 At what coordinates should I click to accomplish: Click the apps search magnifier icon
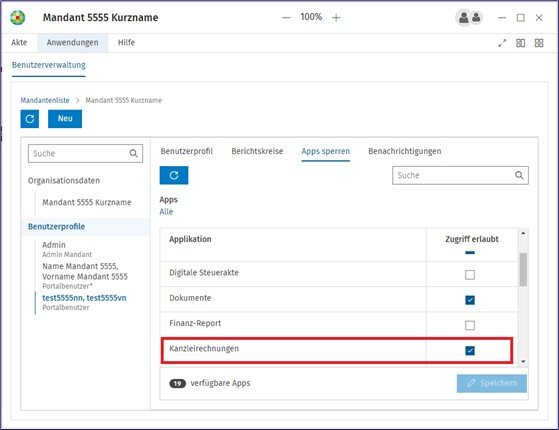click(x=519, y=175)
